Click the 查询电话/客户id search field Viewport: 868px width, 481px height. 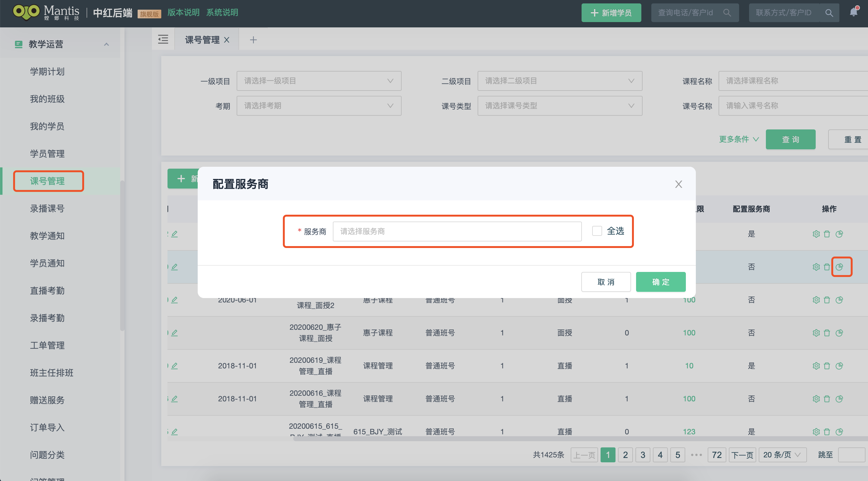point(695,13)
